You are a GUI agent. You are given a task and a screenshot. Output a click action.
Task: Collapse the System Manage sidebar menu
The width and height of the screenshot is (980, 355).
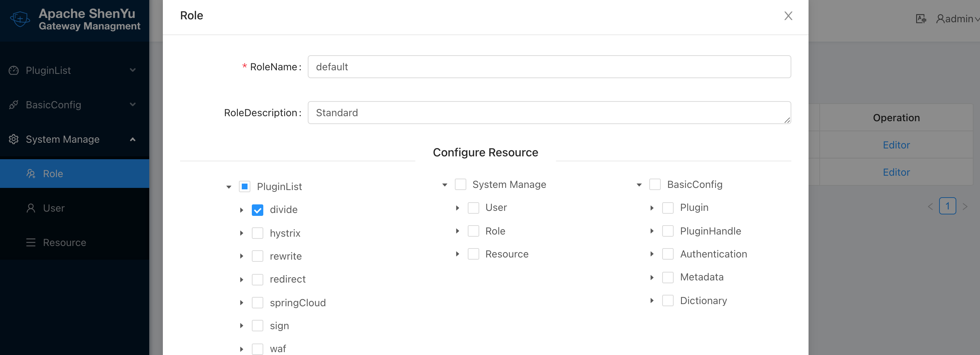click(132, 139)
